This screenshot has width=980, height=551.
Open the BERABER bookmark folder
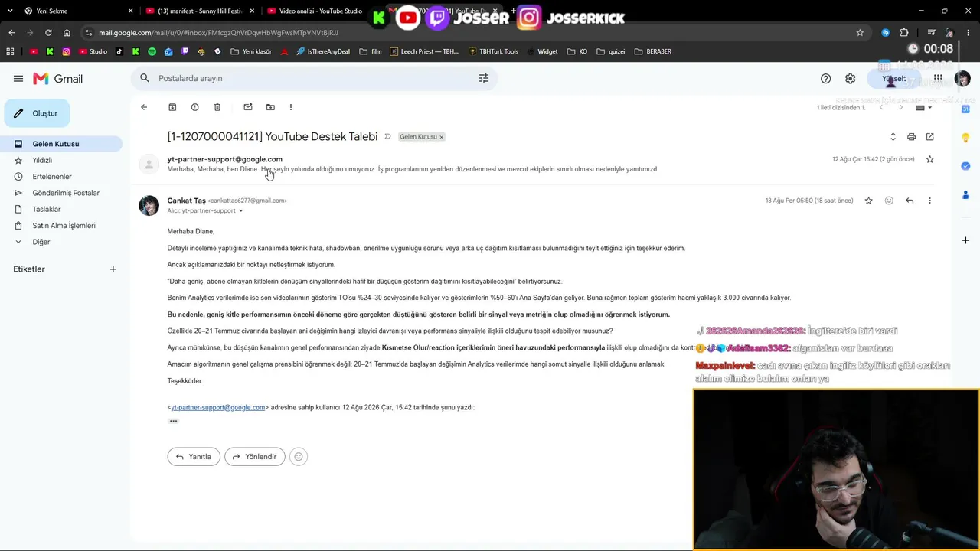(653, 52)
